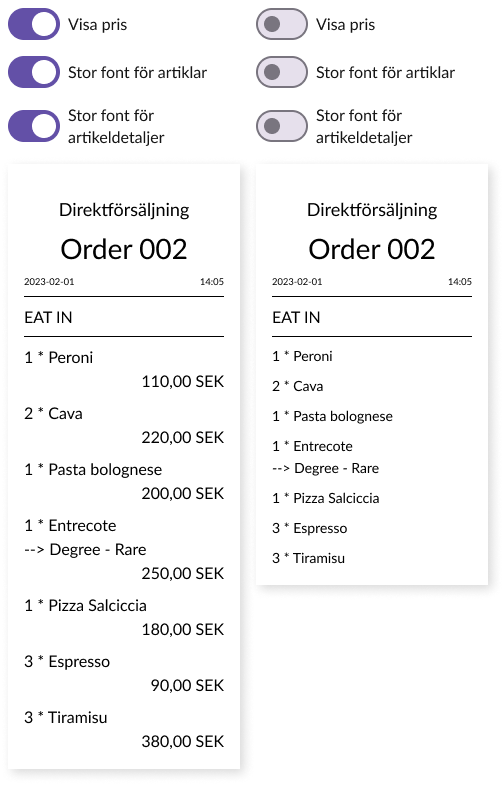504x785 pixels.
Task: Select 3 * Espresso on the small-font receipt
Action: coord(309,528)
